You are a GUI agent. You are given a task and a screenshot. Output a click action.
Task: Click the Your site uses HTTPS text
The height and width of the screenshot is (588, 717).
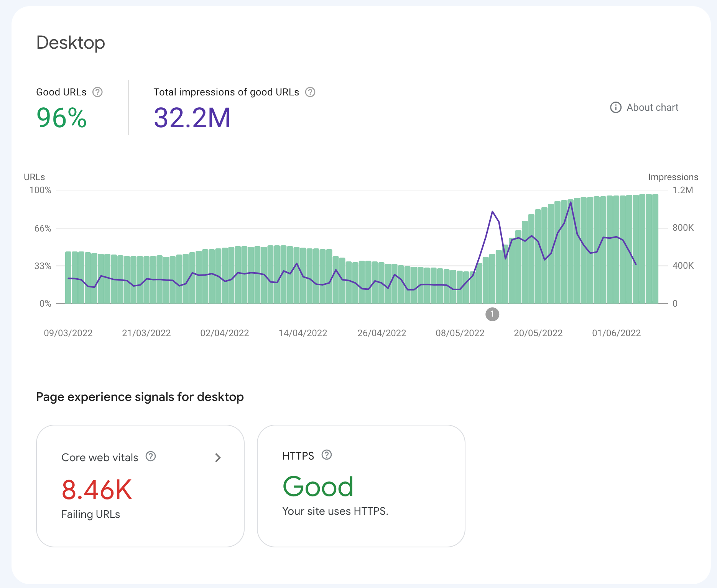click(x=335, y=511)
